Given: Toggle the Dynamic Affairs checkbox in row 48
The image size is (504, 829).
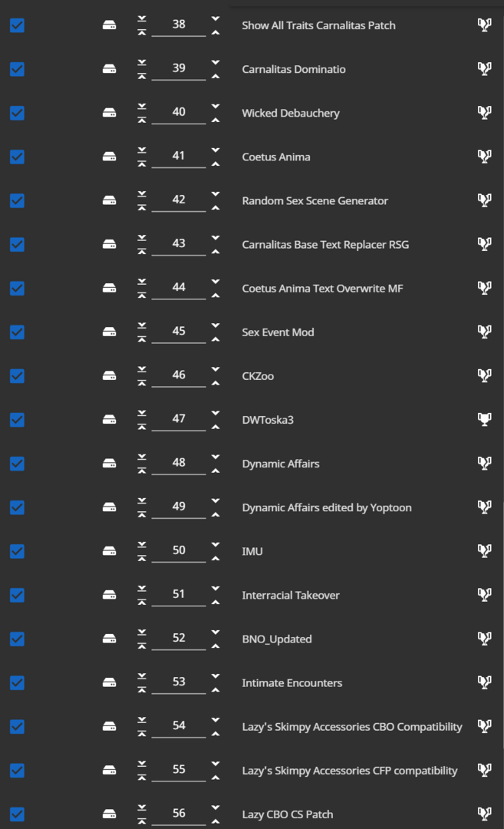Looking at the screenshot, I should point(17,464).
